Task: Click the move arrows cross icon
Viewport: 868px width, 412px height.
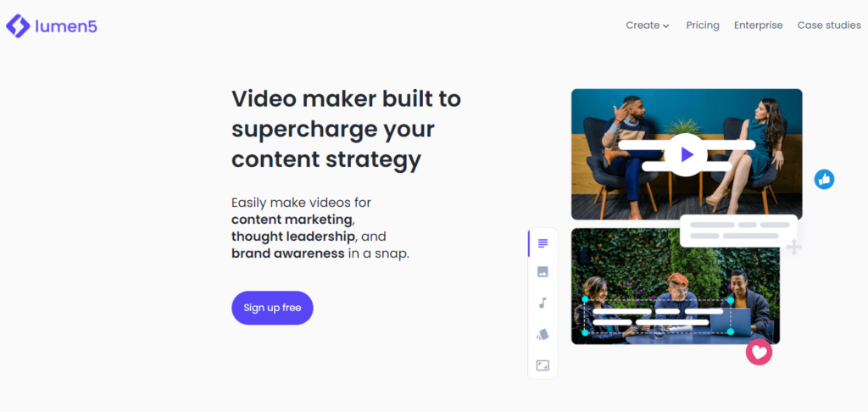Action: [794, 247]
